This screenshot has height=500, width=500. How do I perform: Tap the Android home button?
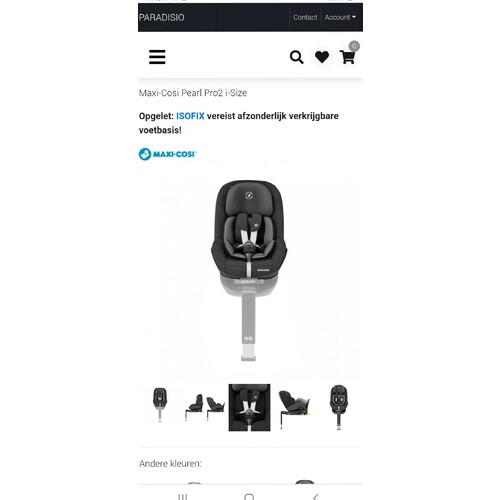(x=249, y=497)
